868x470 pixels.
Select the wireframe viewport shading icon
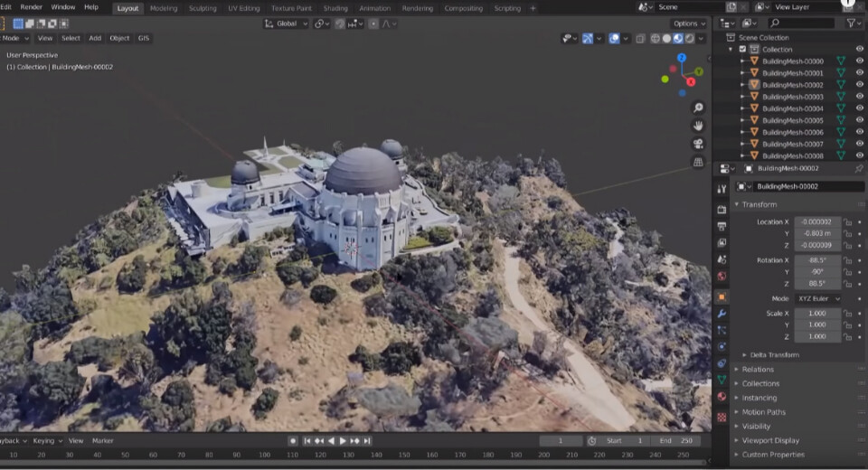[655, 39]
